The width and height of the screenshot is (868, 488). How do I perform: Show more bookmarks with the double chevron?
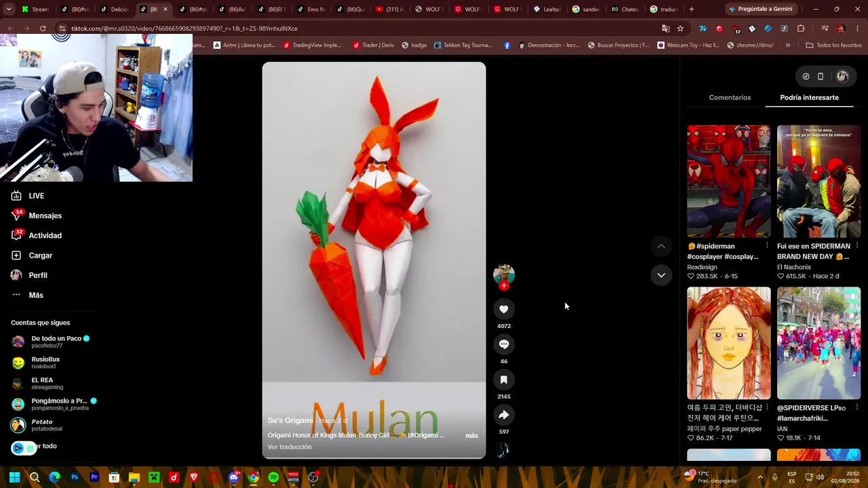[x=787, y=45]
